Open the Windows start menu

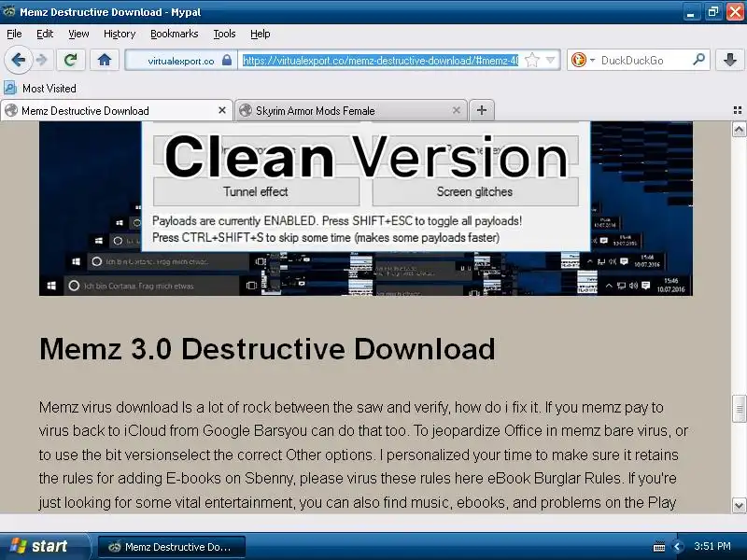coord(44,546)
